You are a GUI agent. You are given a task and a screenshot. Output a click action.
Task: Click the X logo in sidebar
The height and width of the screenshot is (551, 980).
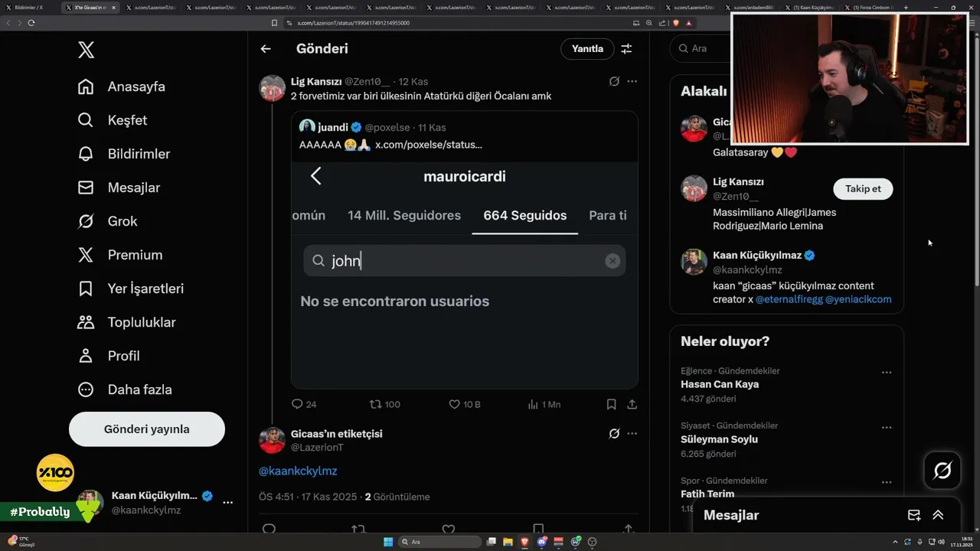click(x=87, y=51)
